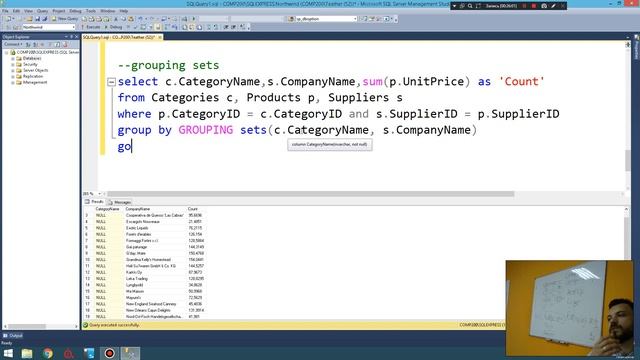Screen dimensions: 640x360
Task: Open File Explorer from taskbar
Action: coord(27,353)
